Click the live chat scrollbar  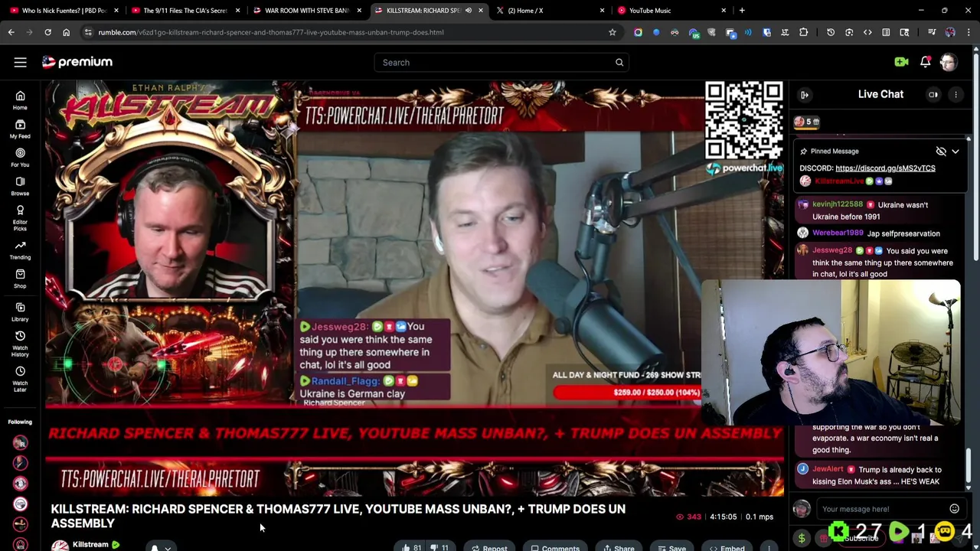[969, 465]
